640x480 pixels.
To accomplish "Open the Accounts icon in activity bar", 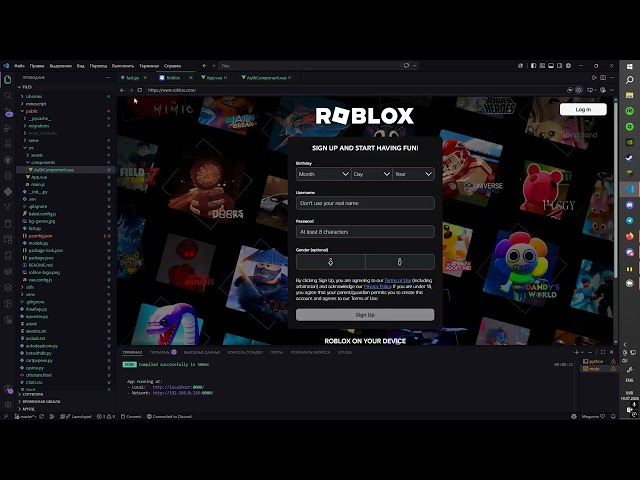I will [8, 389].
